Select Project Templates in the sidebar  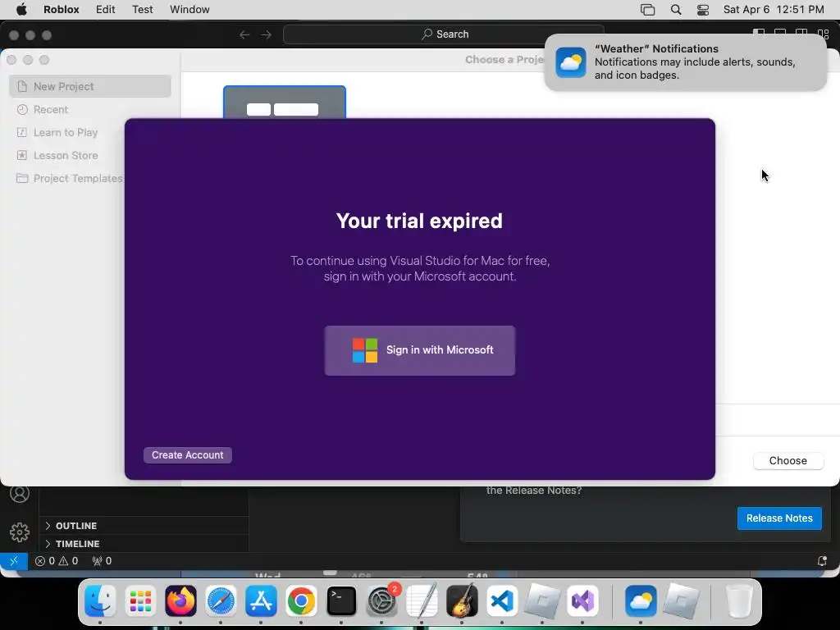pos(70,178)
